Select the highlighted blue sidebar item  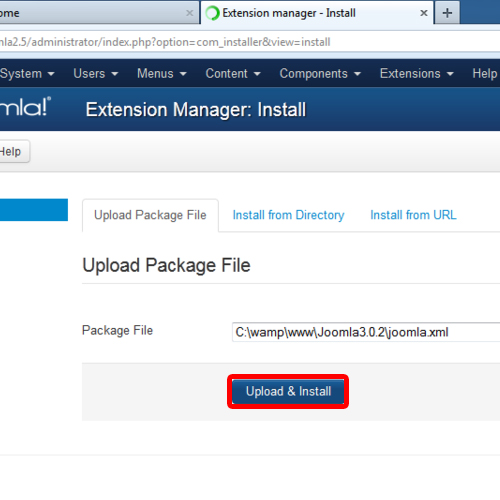coord(34,210)
